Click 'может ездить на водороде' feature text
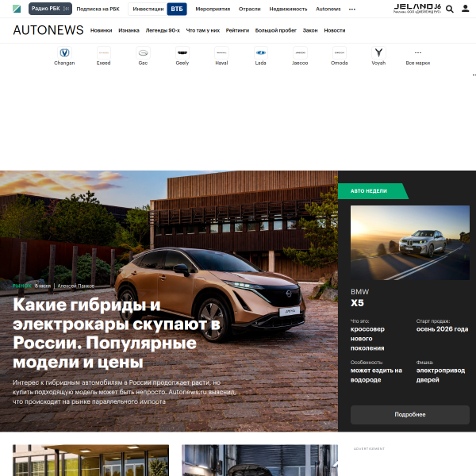This screenshot has width=476, height=476. click(x=376, y=375)
